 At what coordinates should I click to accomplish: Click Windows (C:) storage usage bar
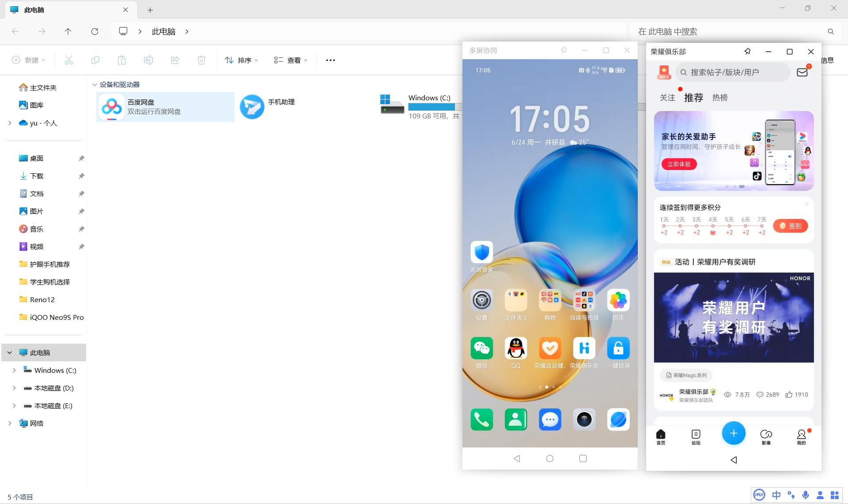[x=435, y=107]
